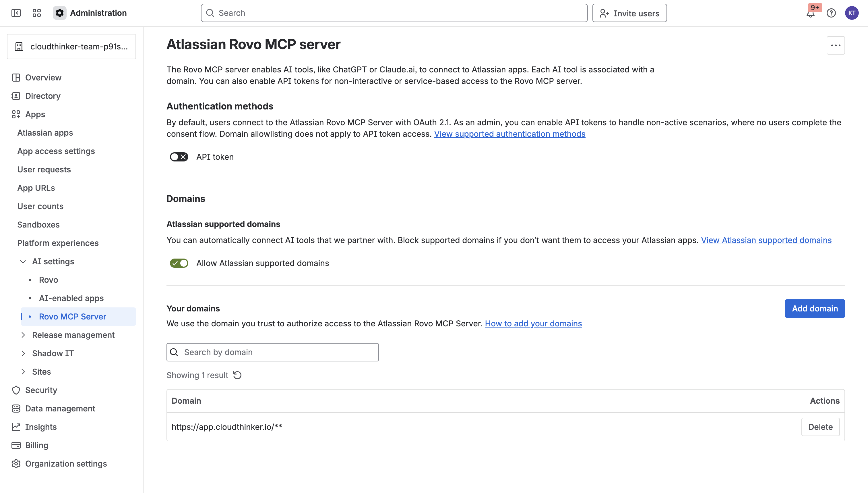Click the Add domain button
Image resolution: width=868 pixels, height=493 pixels.
(815, 309)
